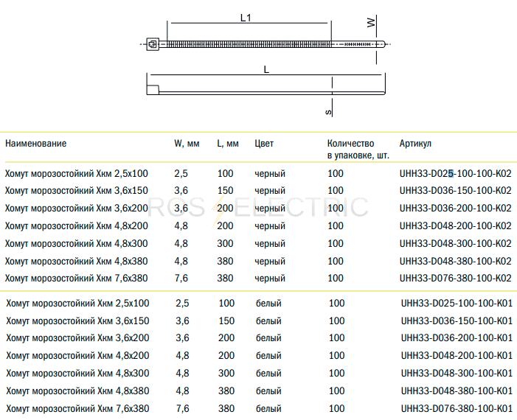
Task: Click name 'Хомут морозостойкий Хкм 7,6x380' in white rows
Action: pos(78,409)
